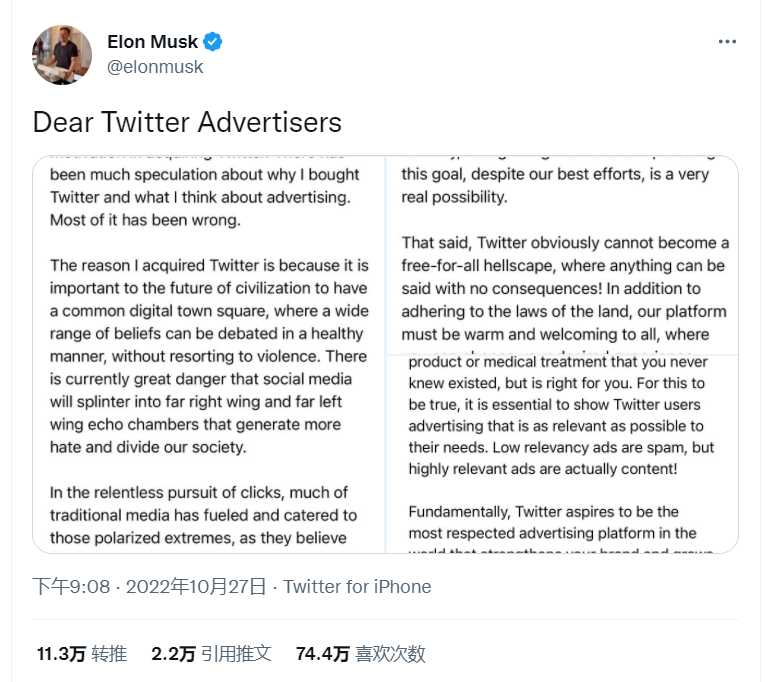Screen dimensions: 771x682
Task: Click the 'That said, Twitter obviously' paragraph
Action: 565,289
